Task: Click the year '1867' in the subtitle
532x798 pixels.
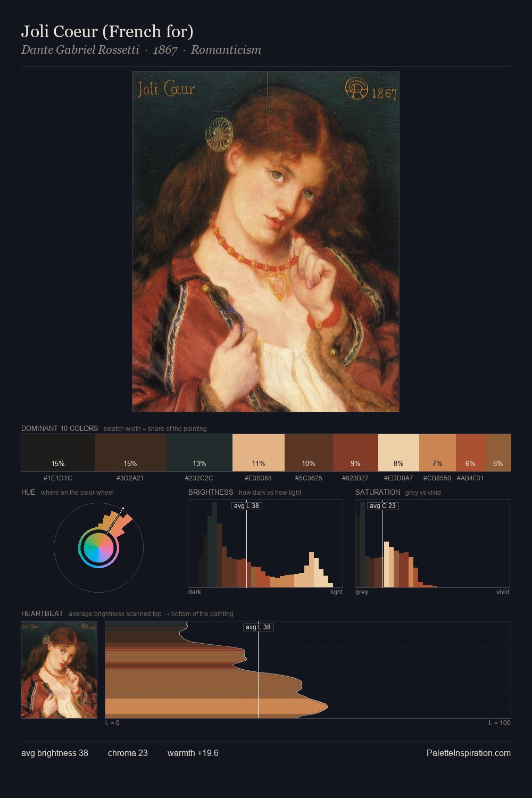Action: [x=165, y=50]
